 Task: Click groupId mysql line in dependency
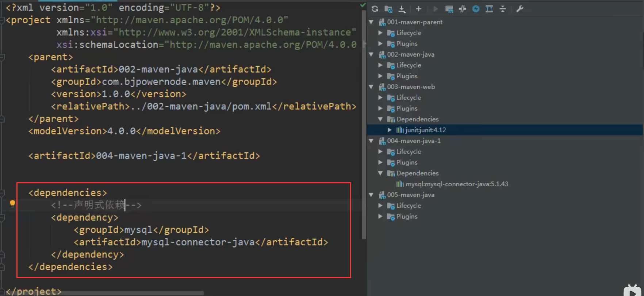point(141,230)
